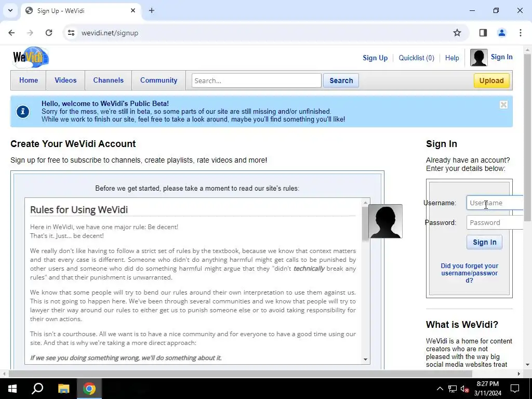The image size is (532, 399).
Task: Open Chrome side panel icon
Action: 483,33
